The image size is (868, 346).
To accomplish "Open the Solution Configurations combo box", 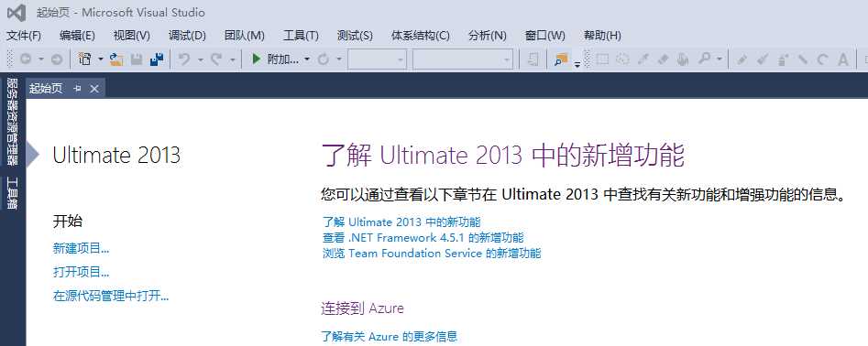I will (377, 59).
